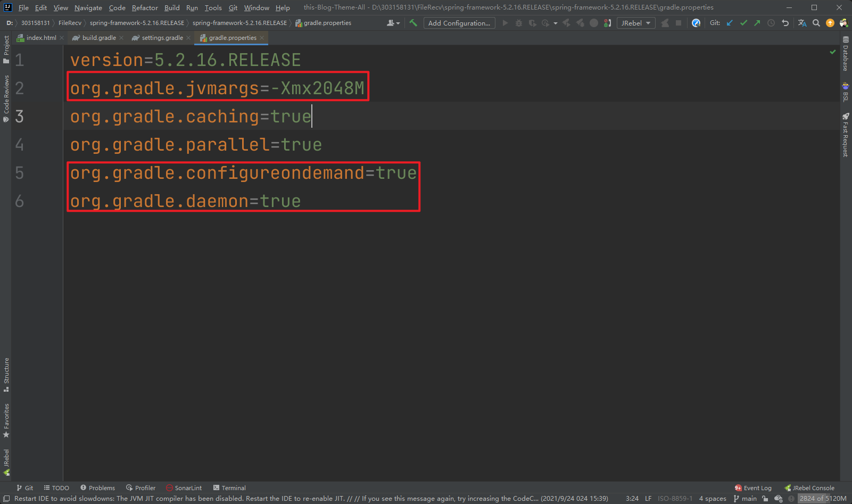Image resolution: width=852 pixels, height=504 pixels.
Task: Click the Stop square icon
Action: [x=679, y=23]
